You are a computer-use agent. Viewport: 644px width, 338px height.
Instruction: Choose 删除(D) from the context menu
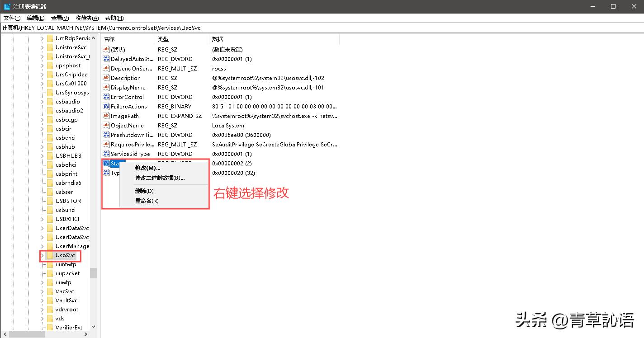pos(164,191)
